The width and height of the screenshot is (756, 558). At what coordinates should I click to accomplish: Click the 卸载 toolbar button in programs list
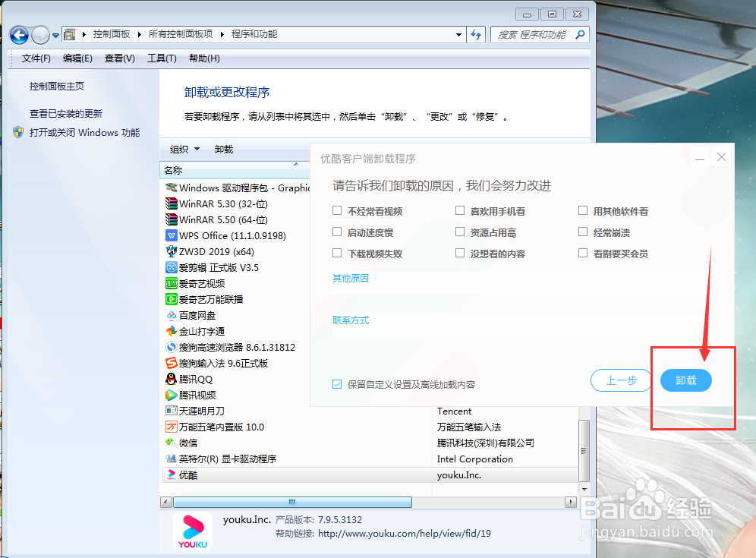[224, 150]
